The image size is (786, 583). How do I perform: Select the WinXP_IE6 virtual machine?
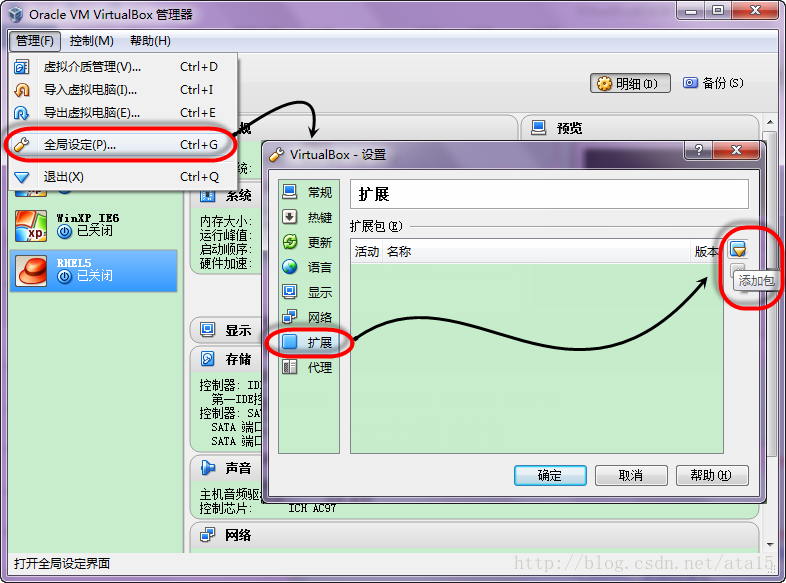pyautogui.click(x=94, y=226)
